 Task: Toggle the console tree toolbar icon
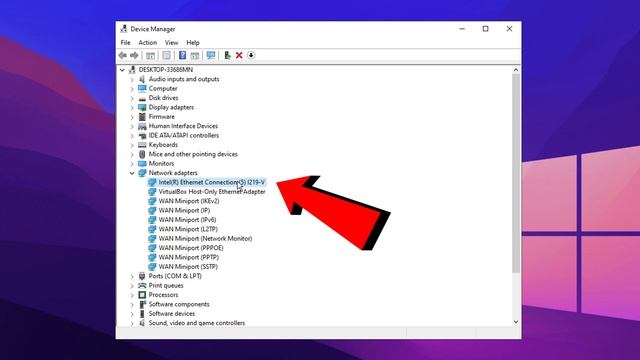click(x=150, y=55)
